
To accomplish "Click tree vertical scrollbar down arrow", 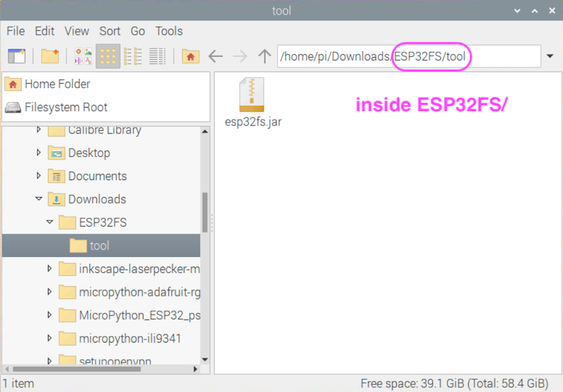I will 205,360.
